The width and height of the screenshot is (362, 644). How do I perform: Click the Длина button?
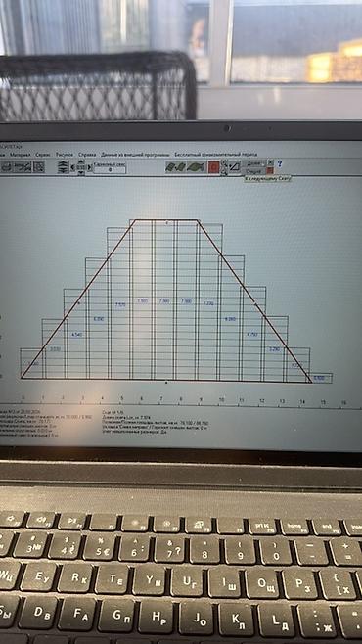(254, 163)
